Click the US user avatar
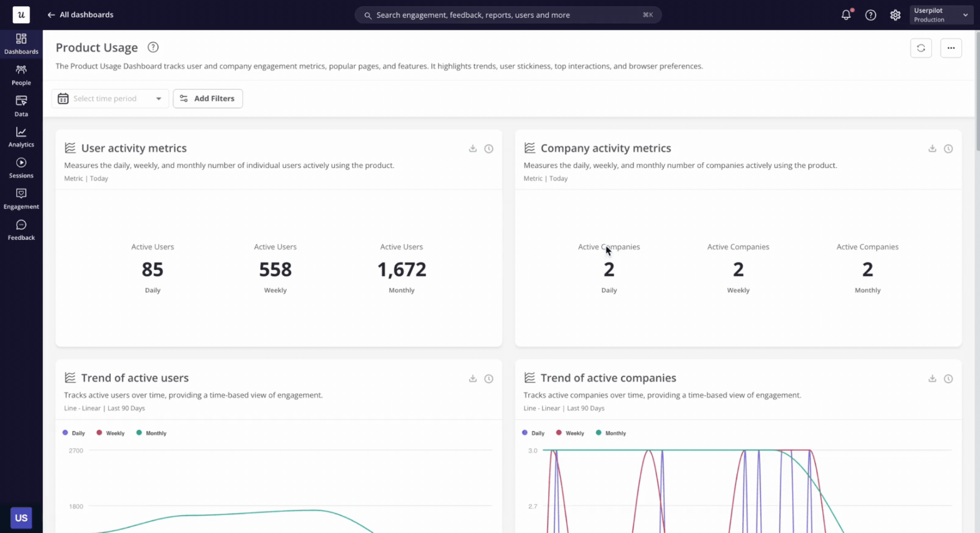 (x=21, y=517)
